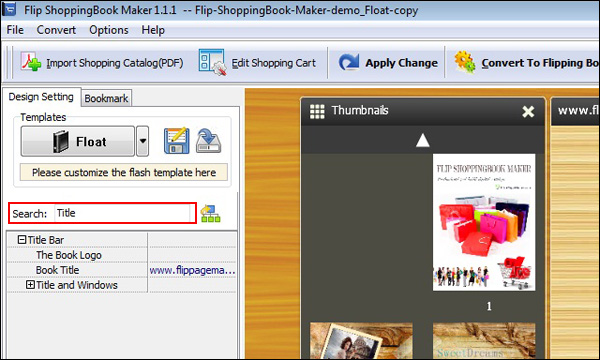
Task: Open the Convert menu
Action: click(x=56, y=30)
